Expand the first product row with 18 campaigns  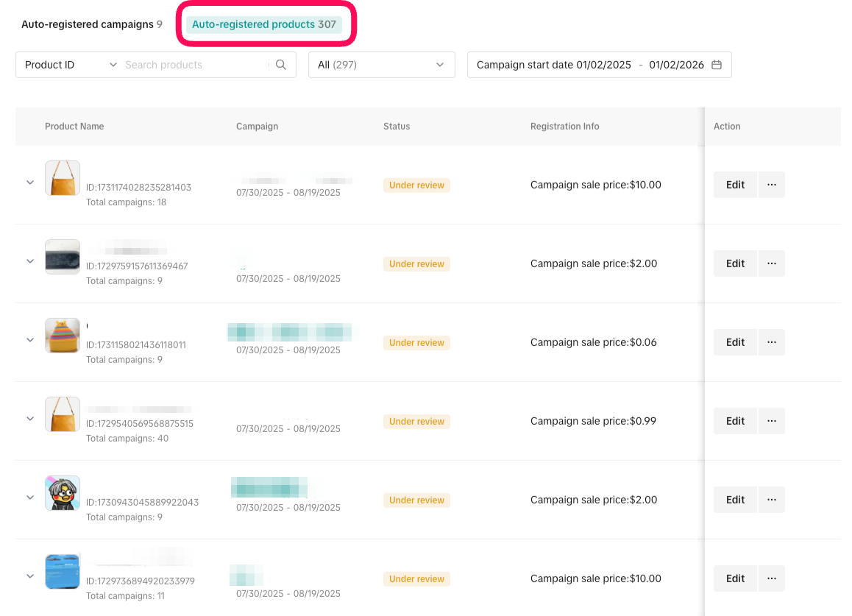tap(30, 183)
